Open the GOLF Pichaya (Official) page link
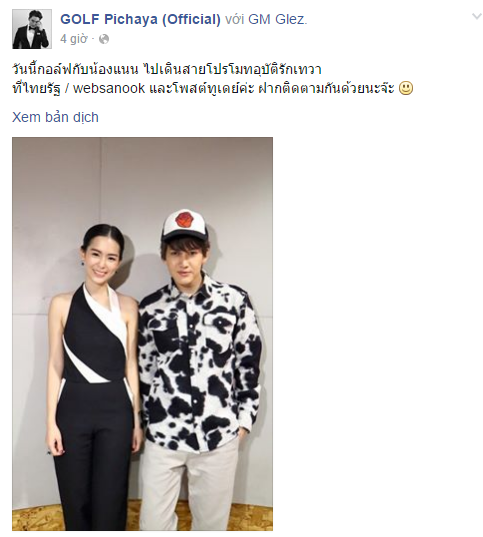The height and width of the screenshot is (537, 483). tap(140, 19)
